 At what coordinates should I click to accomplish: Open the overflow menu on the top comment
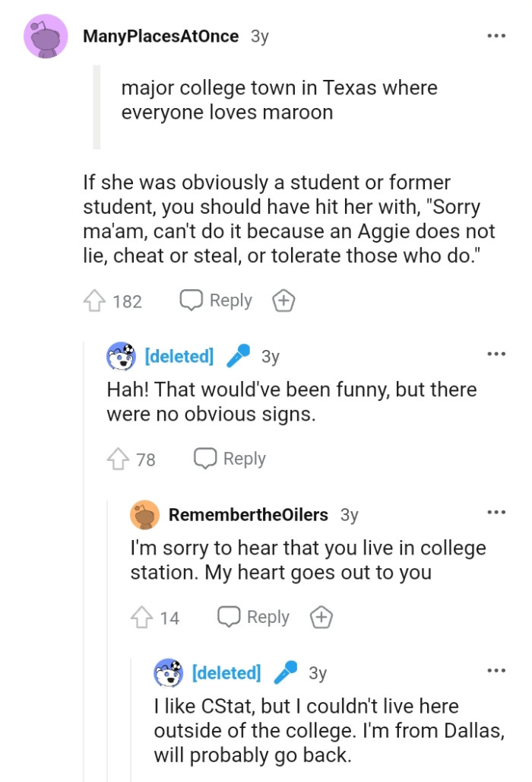tap(496, 35)
